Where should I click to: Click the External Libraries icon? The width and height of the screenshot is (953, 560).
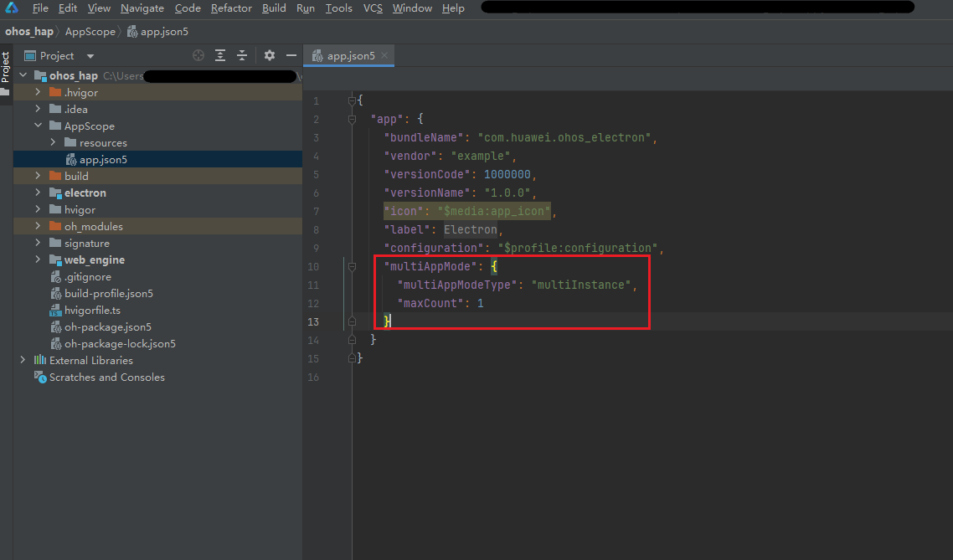click(x=40, y=361)
